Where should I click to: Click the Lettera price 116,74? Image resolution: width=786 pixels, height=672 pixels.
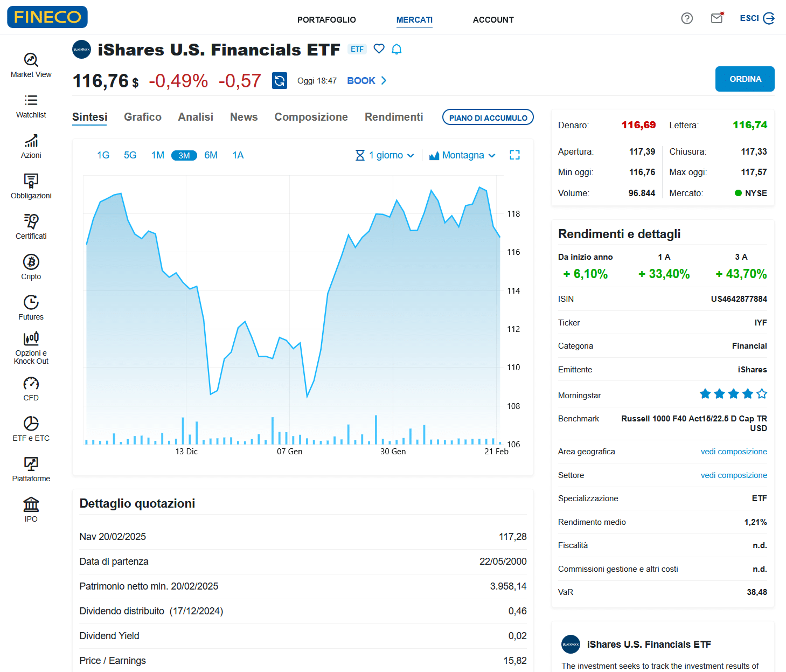click(x=750, y=125)
